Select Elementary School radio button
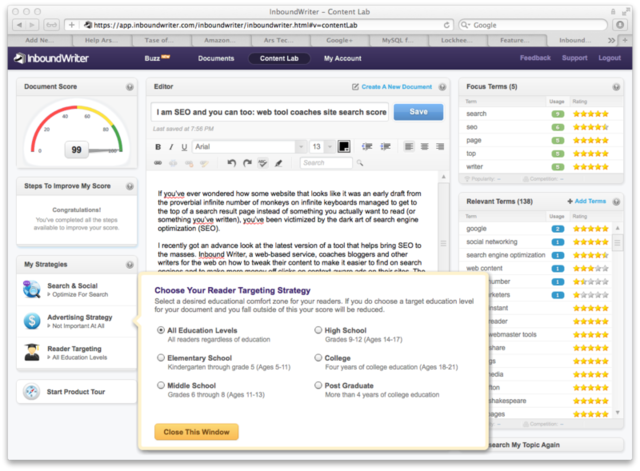Screen dimensions: 640x471 click(161, 358)
